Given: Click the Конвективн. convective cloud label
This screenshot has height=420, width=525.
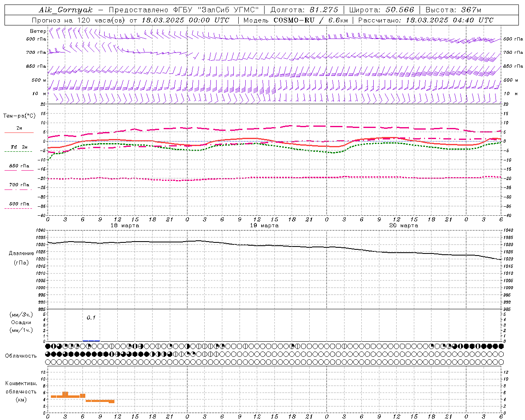Looking at the screenshot, I should [21, 383].
